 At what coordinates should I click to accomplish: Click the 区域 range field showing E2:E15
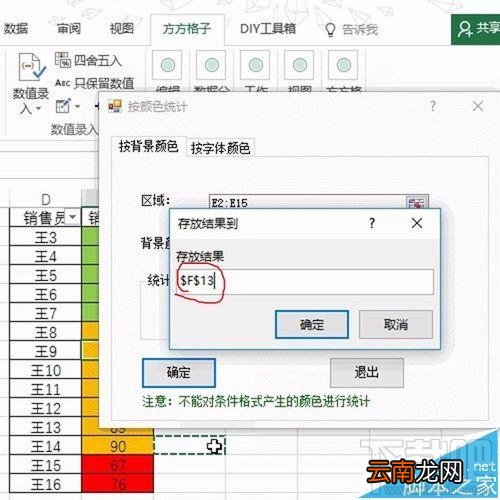coord(307,202)
